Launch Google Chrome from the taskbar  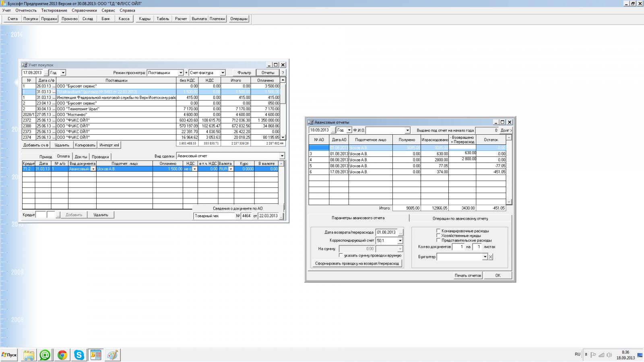[x=62, y=355]
